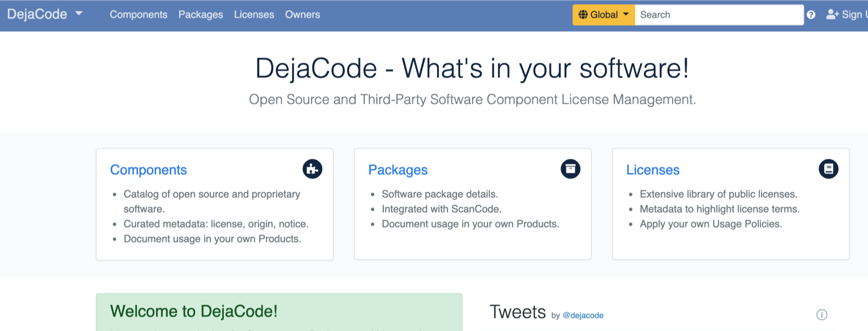Image resolution: width=868 pixels, height=331 pixels.
Task: Click the Sign Up user-plus icon
Action: [832, 15]
